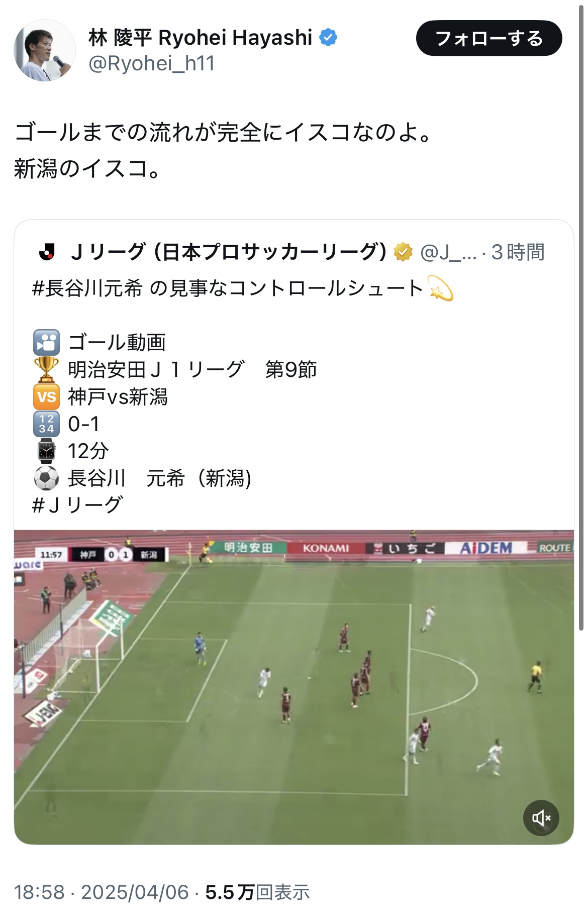
Task: Click the trophy emoji beside 明治安田J1リーグ
Action: [x=46, y=370]
